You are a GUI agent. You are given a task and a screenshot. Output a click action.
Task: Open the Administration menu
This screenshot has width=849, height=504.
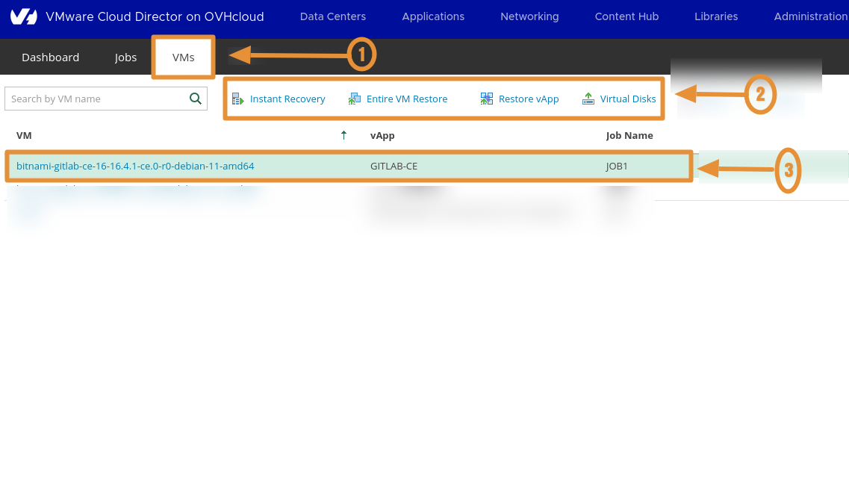(x=810, y=16)
